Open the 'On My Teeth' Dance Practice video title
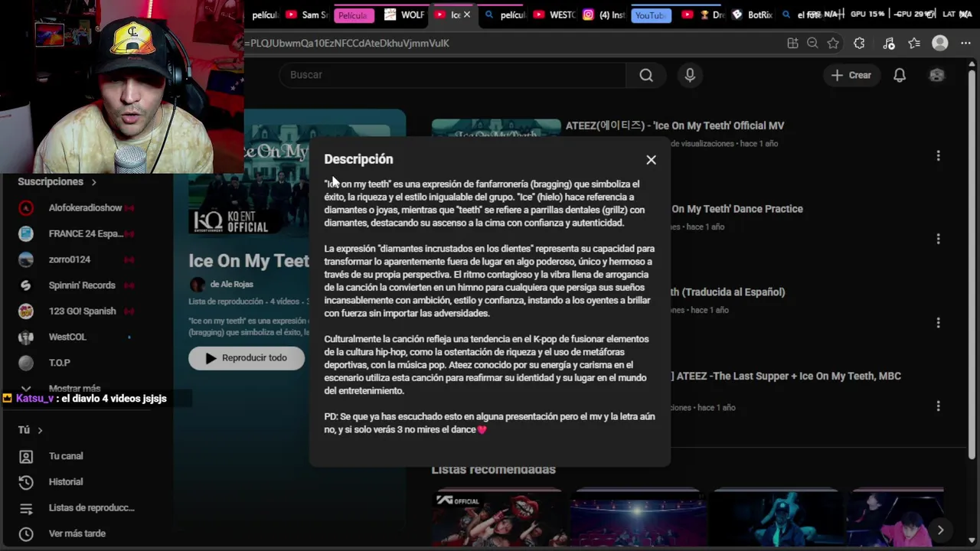The image size is (980, 551). (737, 209)
